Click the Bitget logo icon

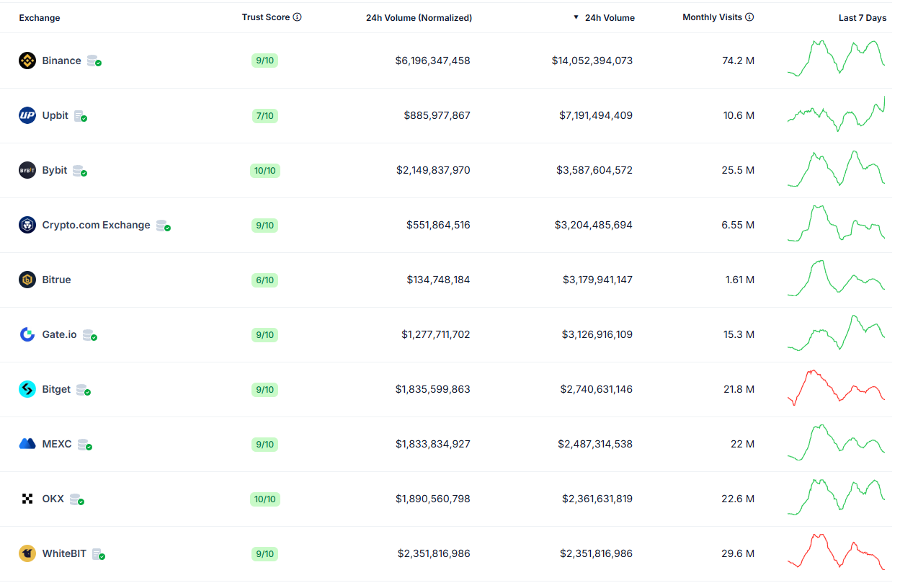point(27,389)
